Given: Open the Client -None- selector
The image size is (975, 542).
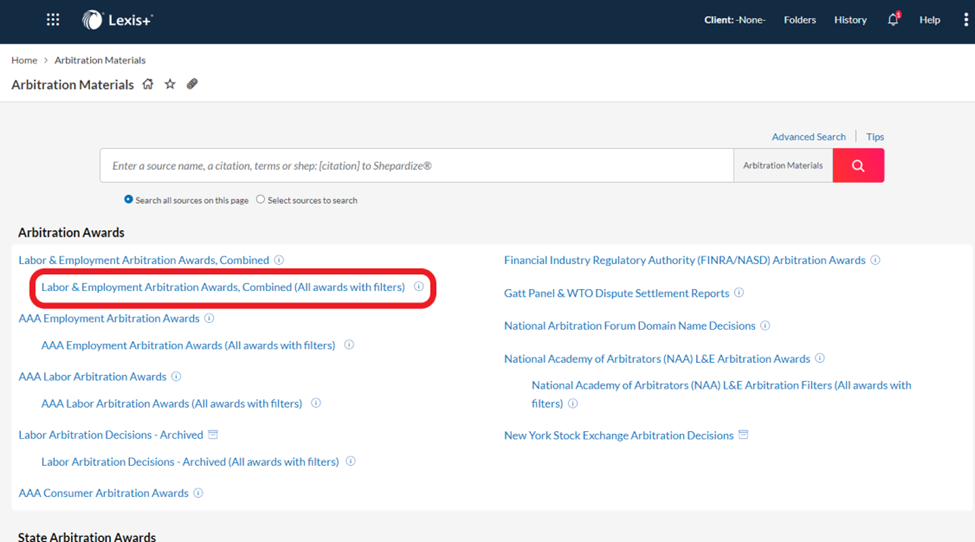Looking at the screenshot, I should point(734,20).
